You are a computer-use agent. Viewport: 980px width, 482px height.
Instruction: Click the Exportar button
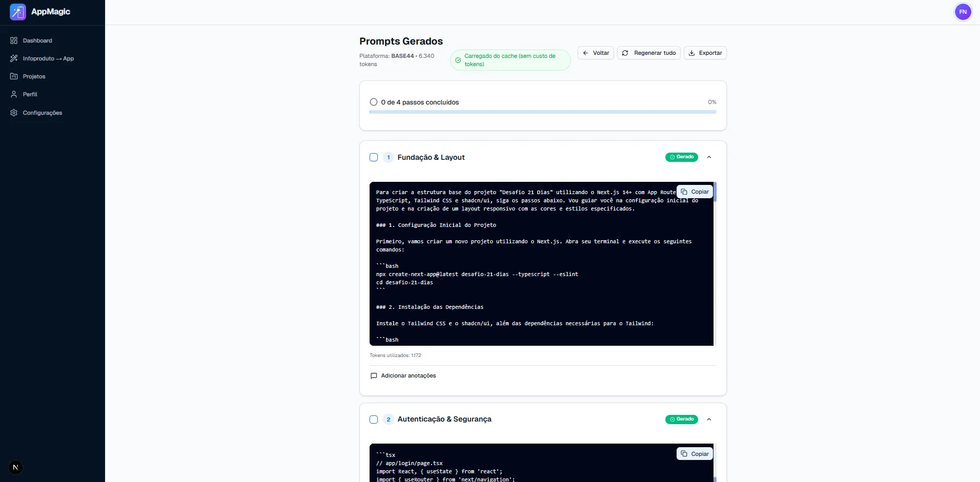(706, 53)
